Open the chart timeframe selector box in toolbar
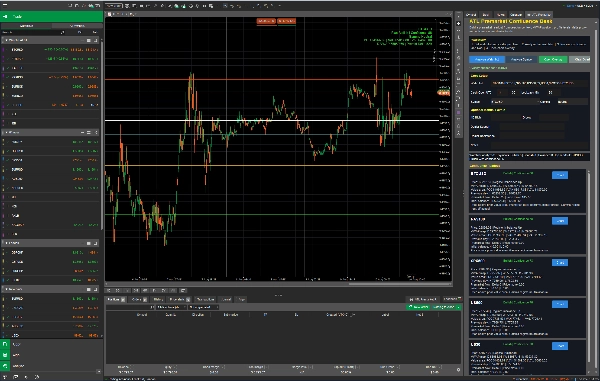This screenshot has height=381, width=600. click(x=114, y=6)
